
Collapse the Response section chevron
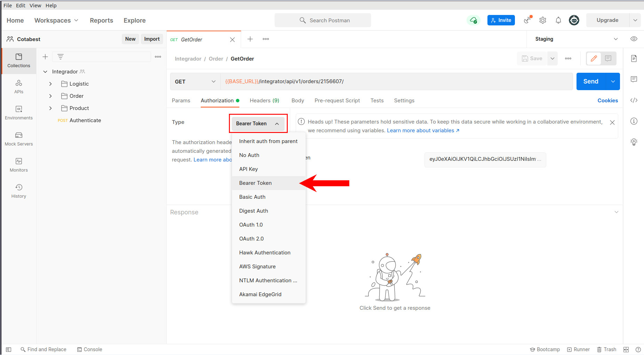click(617, 212)
